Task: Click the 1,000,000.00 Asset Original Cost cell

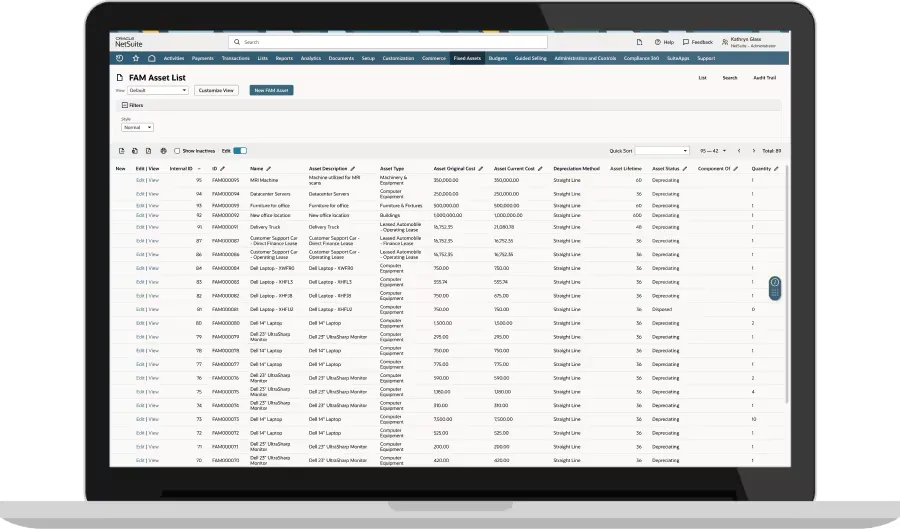Action: click(448, 216)
